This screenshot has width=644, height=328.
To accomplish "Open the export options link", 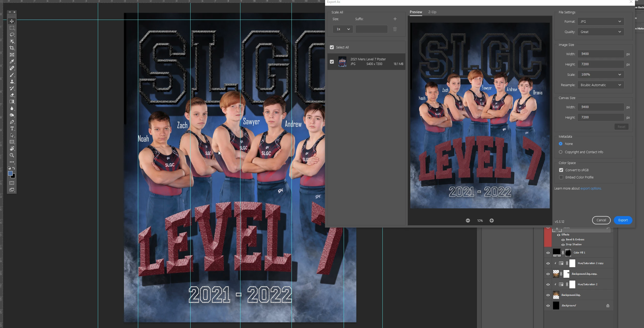I will click(x=591, y=188).
